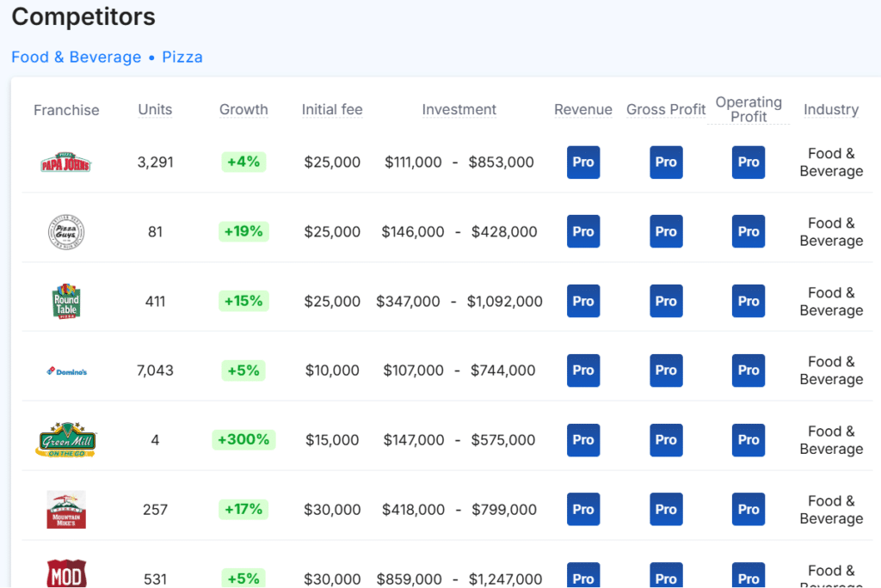Click Revenue Pro badge in Mountain Mike's row
Screen dimensions: 881x588
tap(583, 510)
